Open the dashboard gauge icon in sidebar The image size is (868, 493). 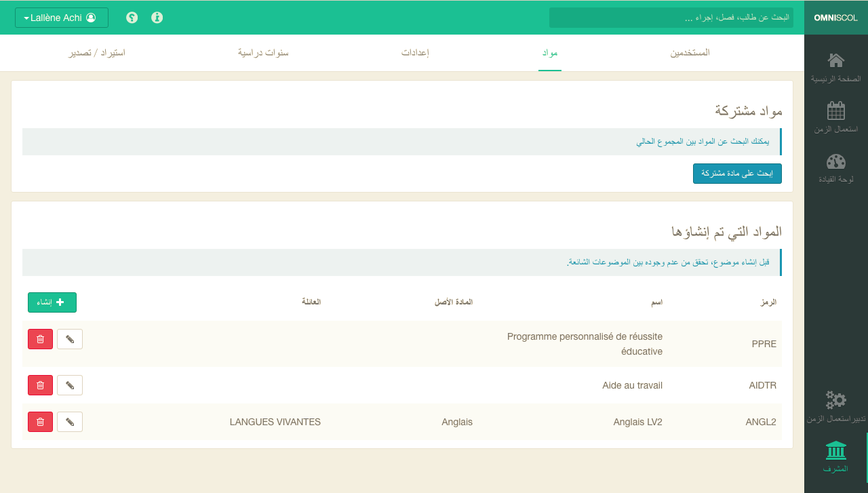pos(835,162)
